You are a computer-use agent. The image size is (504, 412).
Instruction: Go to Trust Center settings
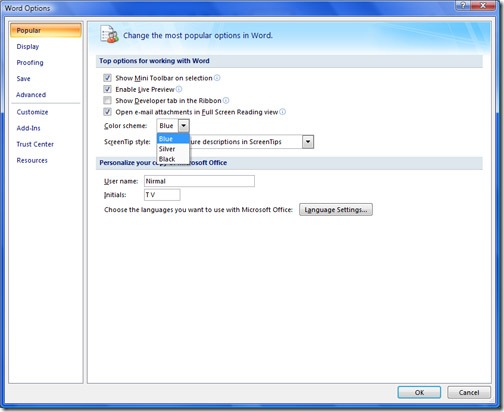coord(35,144)
